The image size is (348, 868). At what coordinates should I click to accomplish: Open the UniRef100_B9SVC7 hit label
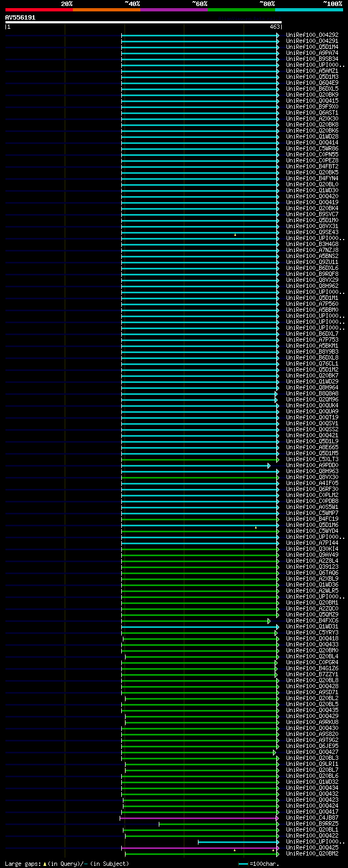click(312, 215)
